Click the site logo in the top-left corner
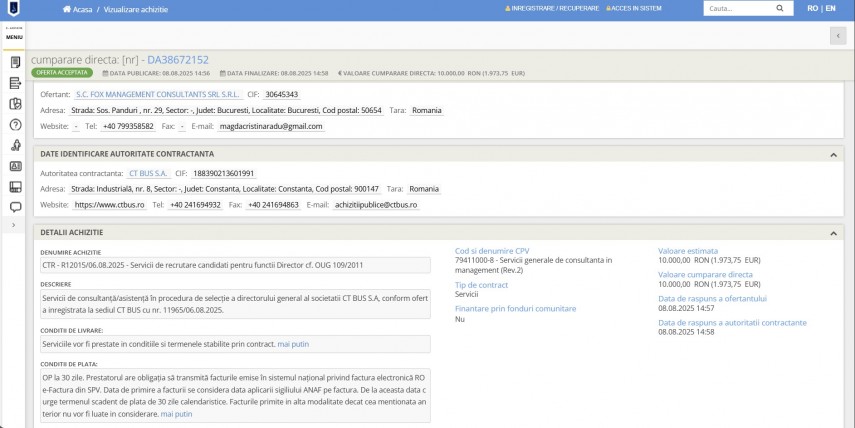Image resolution: width=855 pixels, height=428 pixels. coord(14,8)
